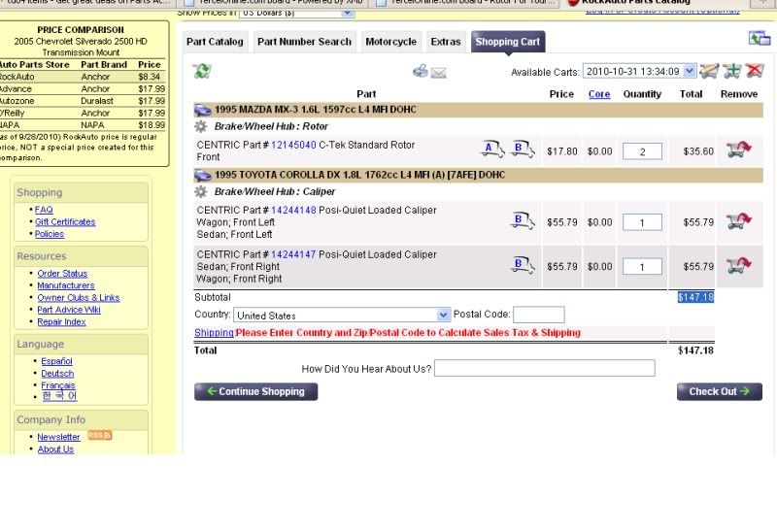Viewport: 777px width, 532px height.
Task: Open the Owner Clubs & Links link
Action: pos(79,298)
